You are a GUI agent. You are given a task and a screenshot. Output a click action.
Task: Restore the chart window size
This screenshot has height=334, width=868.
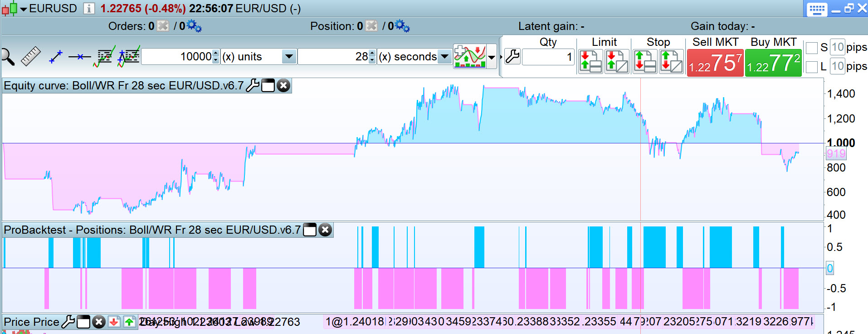pyautogui.click(x=849, y=9)
